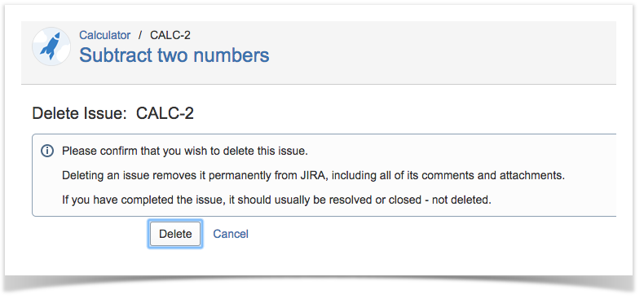
Task: Click the Please confirm deletion message line
Action: 185,152
